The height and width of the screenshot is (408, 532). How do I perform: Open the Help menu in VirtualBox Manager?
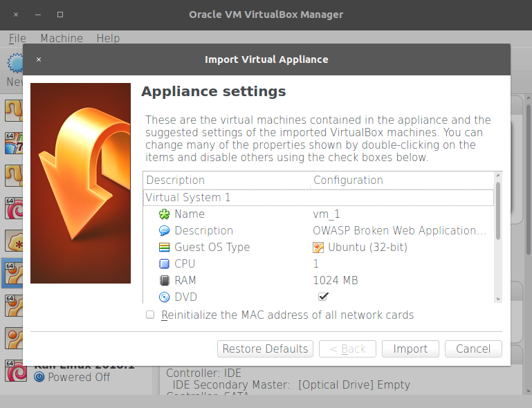[108, 38]
